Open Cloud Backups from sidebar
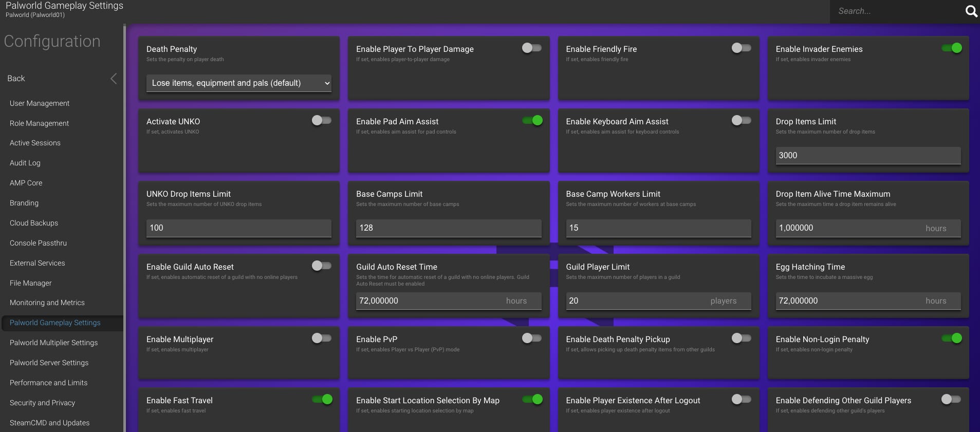This screenshot has height=432, width=980. pyautogui.click(x=34, y=223)
